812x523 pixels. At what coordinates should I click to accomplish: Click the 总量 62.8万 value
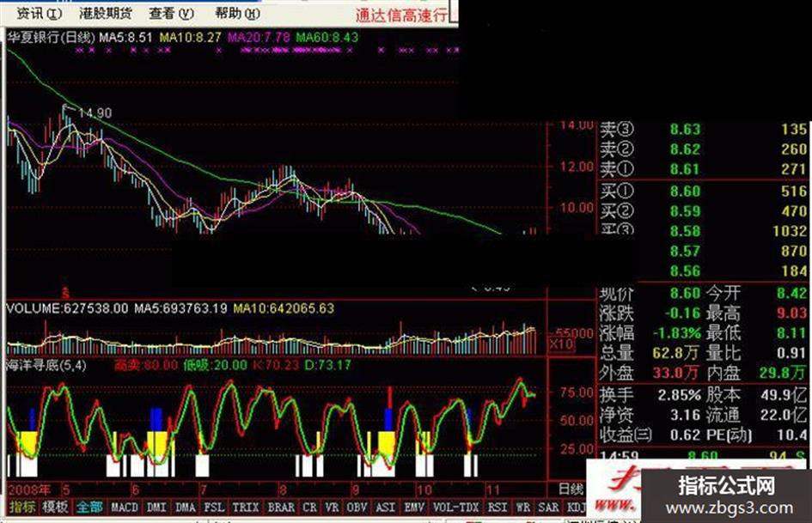click(x=676, y=353)
